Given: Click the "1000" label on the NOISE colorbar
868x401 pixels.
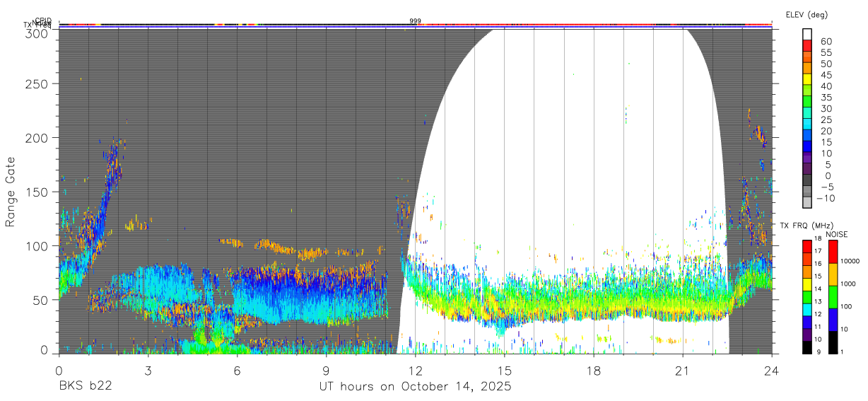Looking at the screenshot, I should tap(850, 284).
